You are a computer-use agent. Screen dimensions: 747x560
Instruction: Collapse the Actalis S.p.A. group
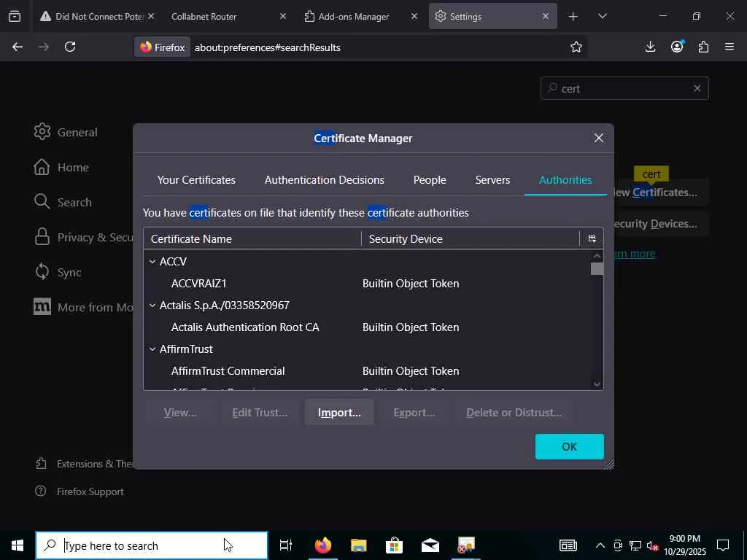pyautogui.click(x=152, y=306)
